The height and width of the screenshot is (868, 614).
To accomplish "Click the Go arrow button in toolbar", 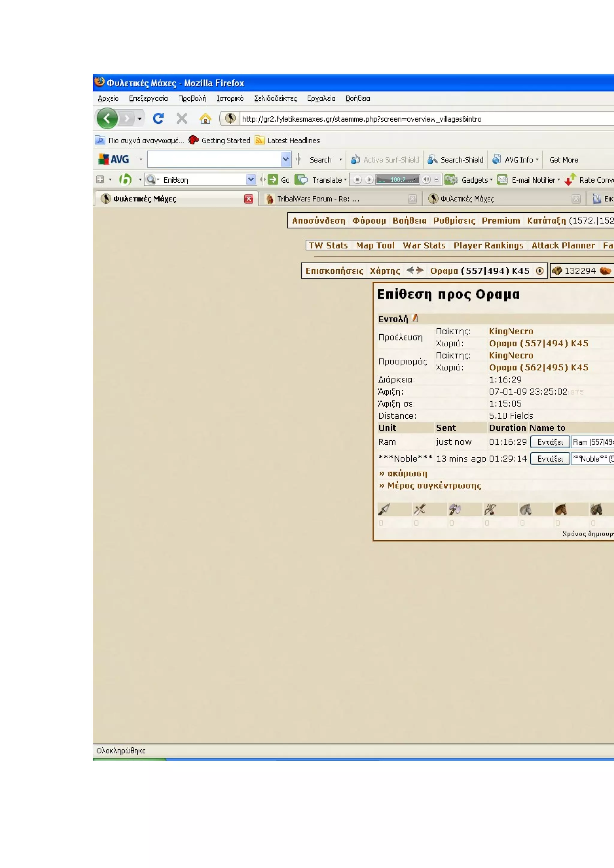I will 273,180.
